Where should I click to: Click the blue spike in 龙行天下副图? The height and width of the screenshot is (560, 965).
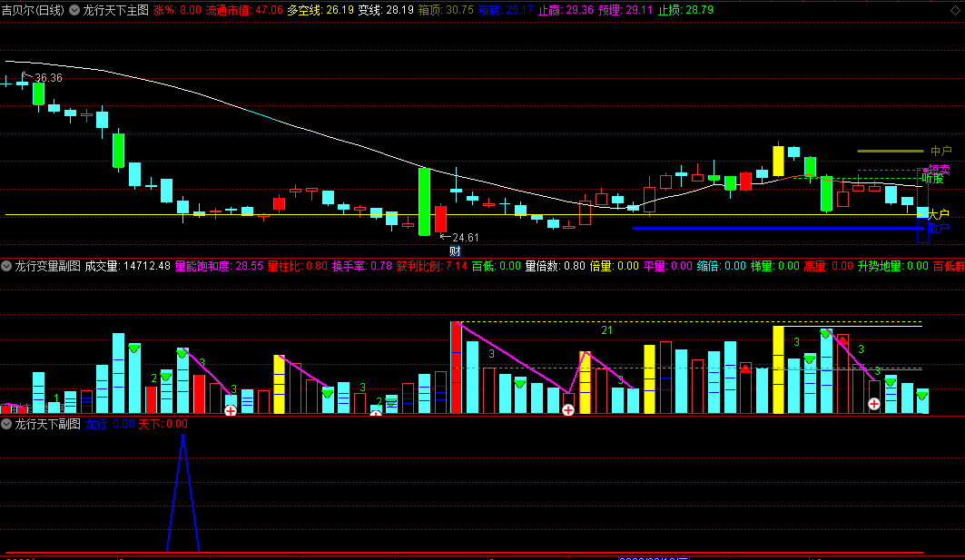click(x=182, y=492)
